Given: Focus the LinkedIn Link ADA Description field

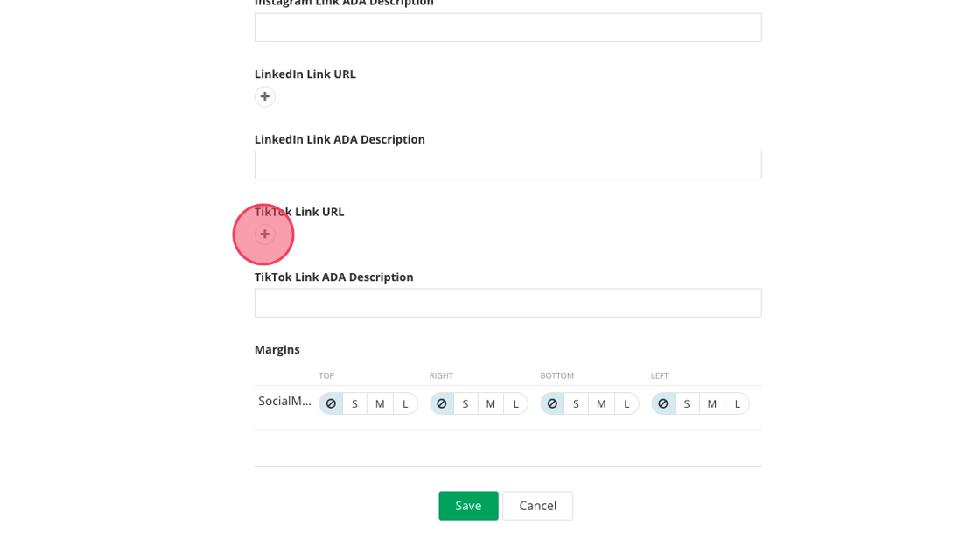Looking at the screenshot, I should [507, 165].
